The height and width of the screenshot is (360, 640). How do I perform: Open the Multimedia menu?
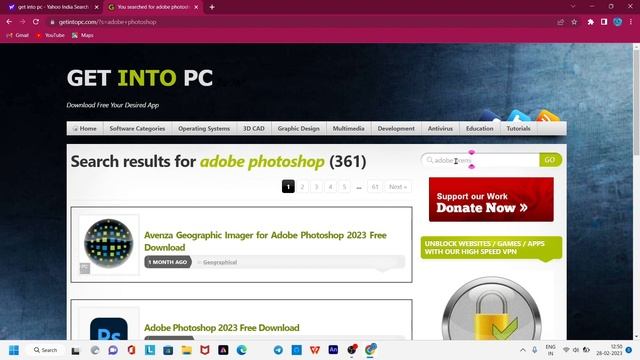349,128
